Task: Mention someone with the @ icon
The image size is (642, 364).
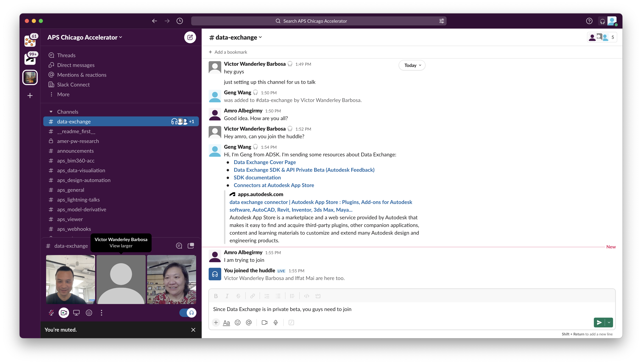Action: (249, 323)
